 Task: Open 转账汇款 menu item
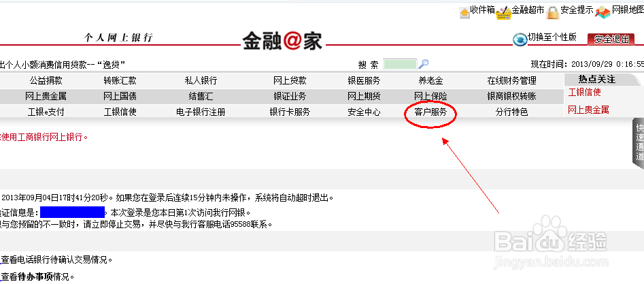pos(120,80)
